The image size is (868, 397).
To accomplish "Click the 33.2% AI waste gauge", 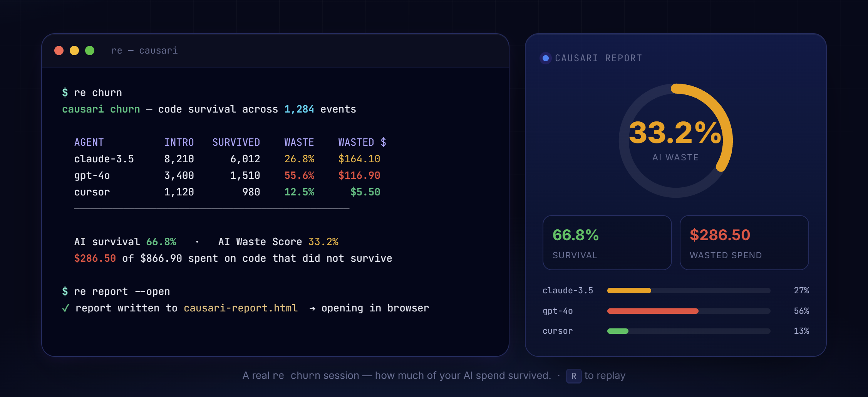I will click(676, 141).
